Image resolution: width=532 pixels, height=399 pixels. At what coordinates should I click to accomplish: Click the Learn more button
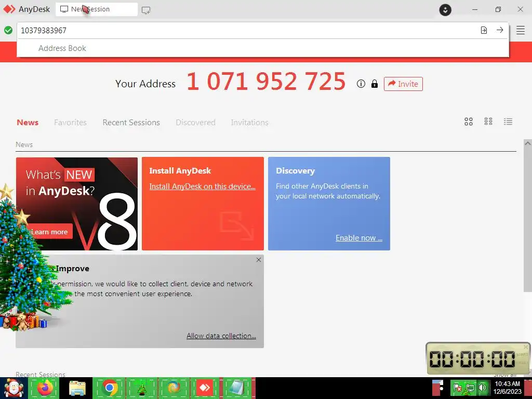pos(50,232)
